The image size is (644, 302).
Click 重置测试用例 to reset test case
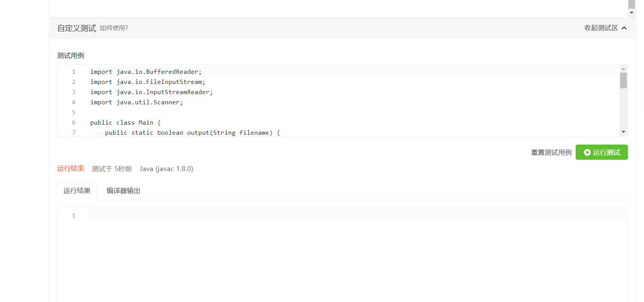click(551, 152)
